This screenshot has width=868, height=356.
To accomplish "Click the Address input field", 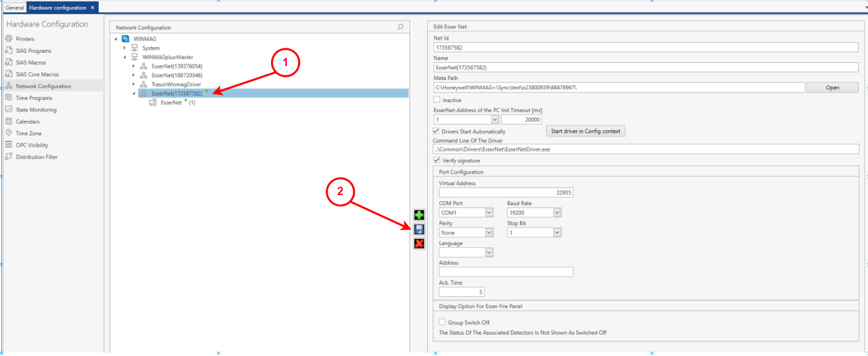I will 506,272.
